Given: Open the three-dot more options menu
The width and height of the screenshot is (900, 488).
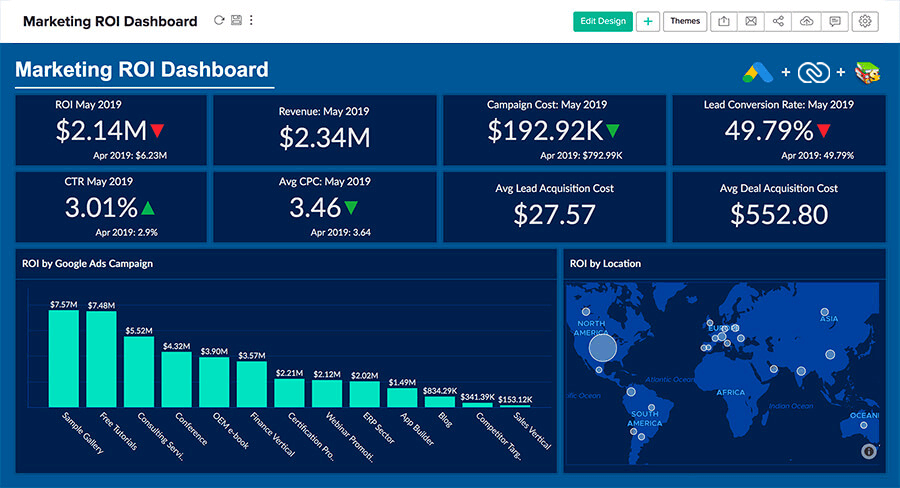Looking at the screenshot, I should pyautogui.click(x=251, y=20).
